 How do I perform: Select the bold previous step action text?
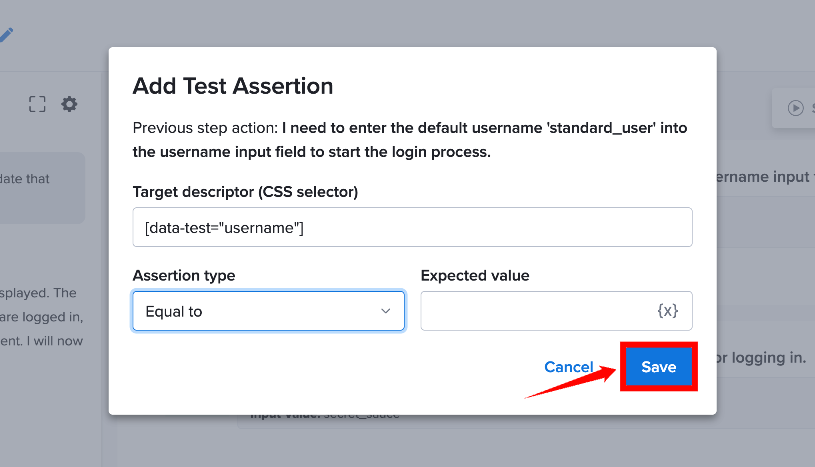pos(410,140)
